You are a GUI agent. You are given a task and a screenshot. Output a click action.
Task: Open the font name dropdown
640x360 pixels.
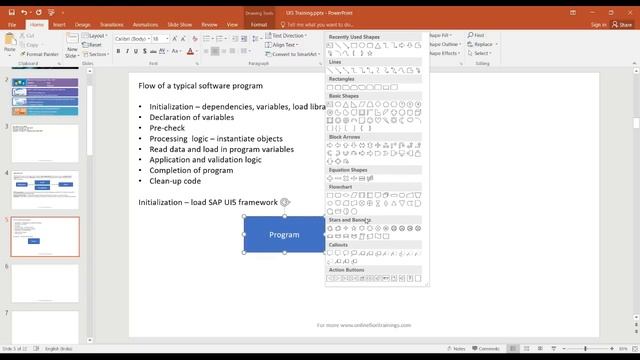(149, 39)
